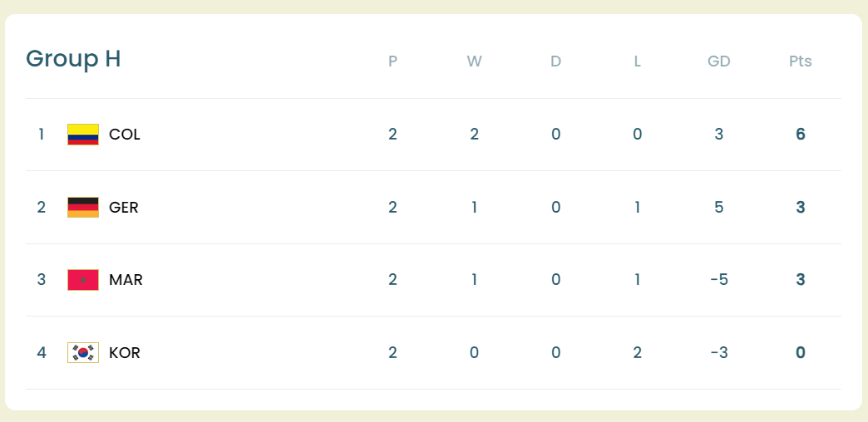This screenshot has height=422, width=868.
Task: Click Korea's 0 points value
Action: point(800,352)
